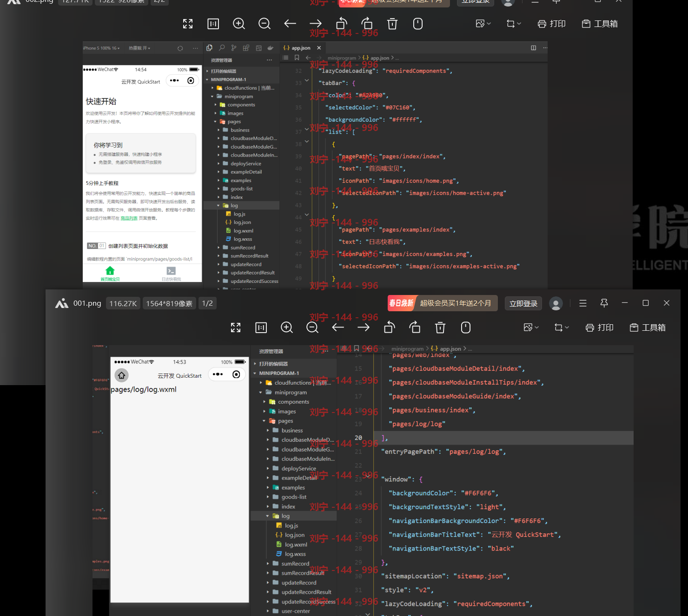Click the home button in the 001.png phone simulator
Image resolution: width=688 pixels, height=616 pixels.
tap(121, 375)
